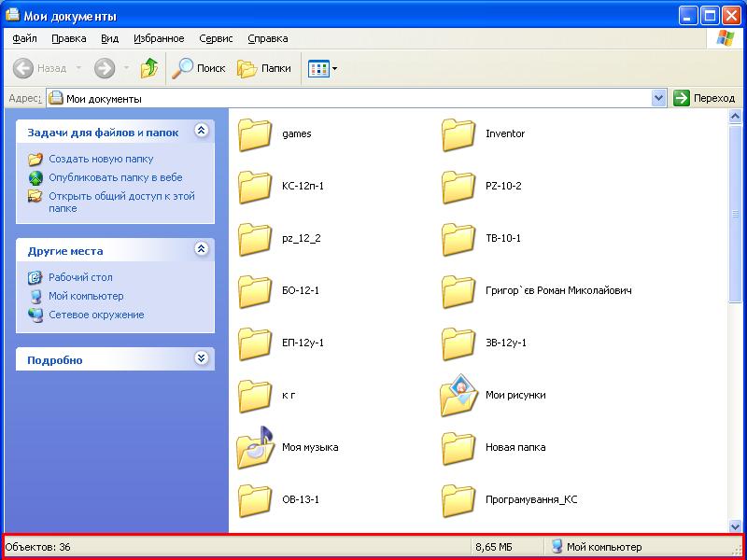Click the Back (Назад) arrow icon
Image resolution: width=747 pixels, height=560 pixels.
[x=22, y=68]
